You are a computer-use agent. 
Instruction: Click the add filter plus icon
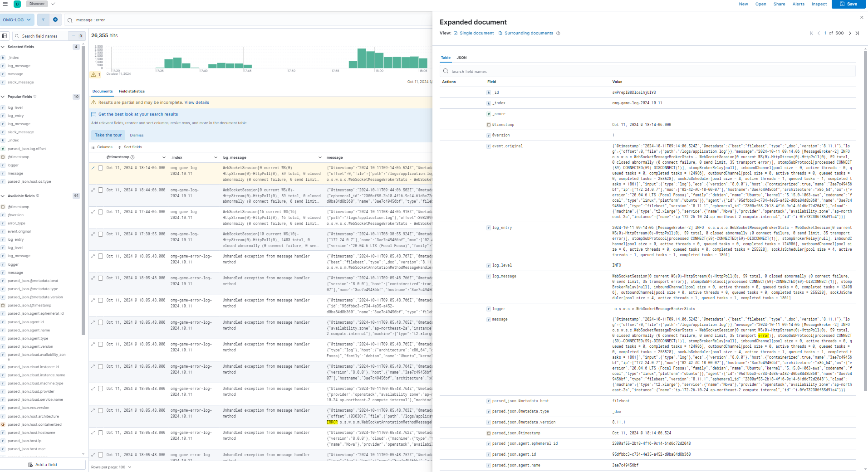tap(55, 19)
